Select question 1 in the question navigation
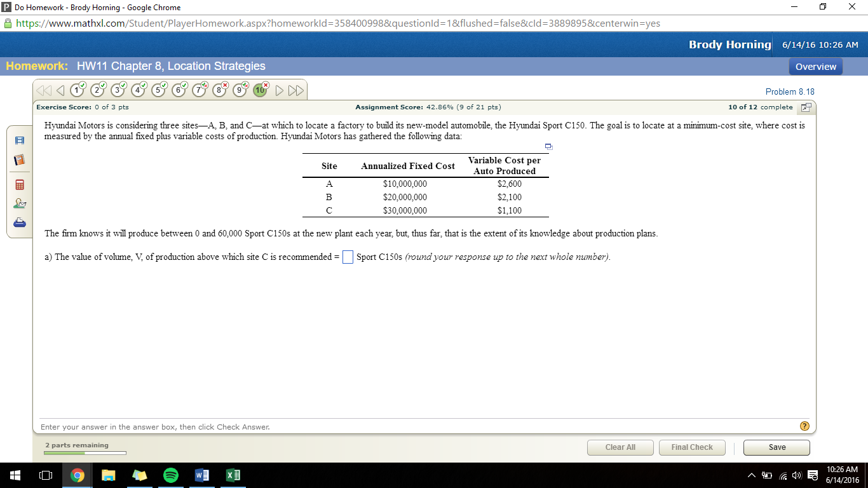 click(x=78, y=90)
